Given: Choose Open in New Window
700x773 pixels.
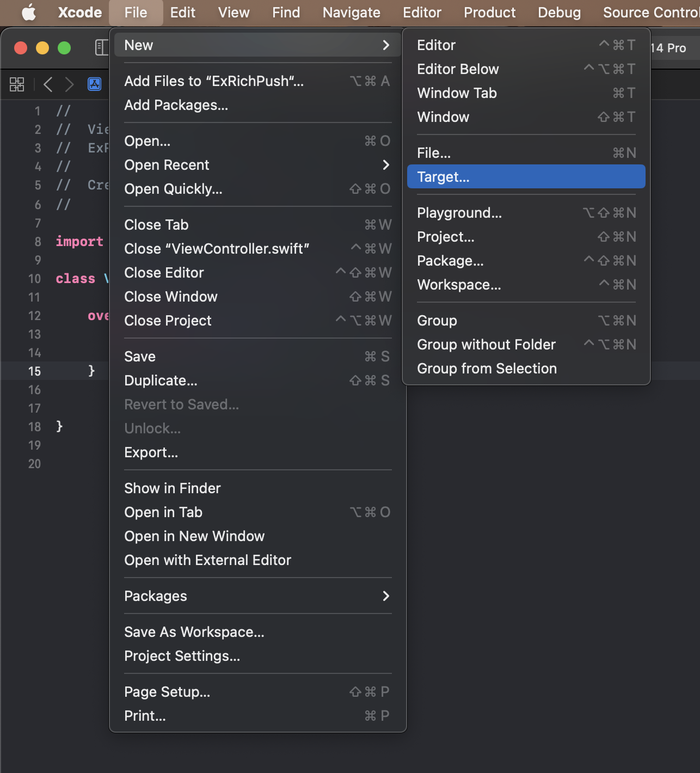Looking at the screenshot, I should pos(257,536).
